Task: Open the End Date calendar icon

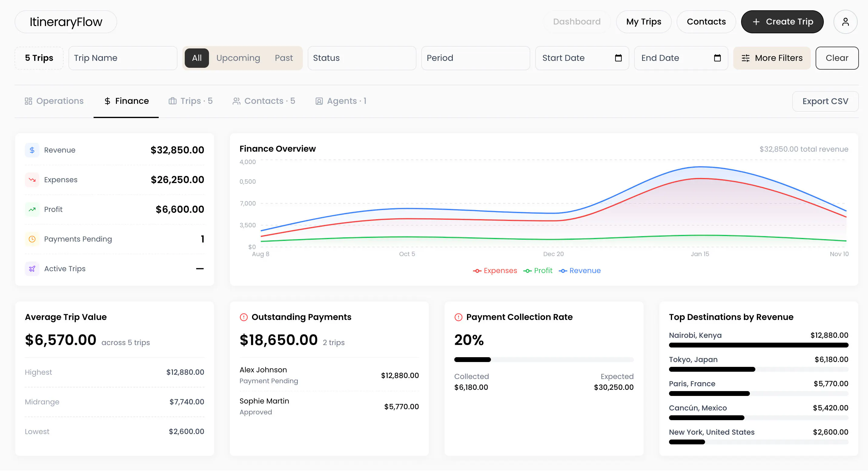Action: tap(717, 58)
